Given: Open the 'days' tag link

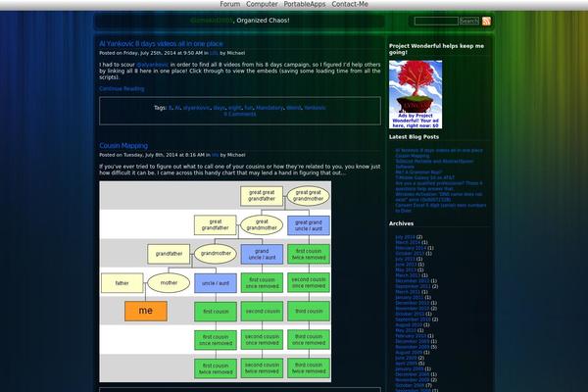Looking at the screenshot, I should tap(219, 108).
